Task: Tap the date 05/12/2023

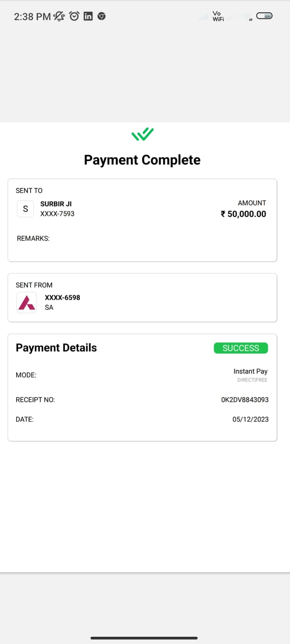Action: (250, 419)
